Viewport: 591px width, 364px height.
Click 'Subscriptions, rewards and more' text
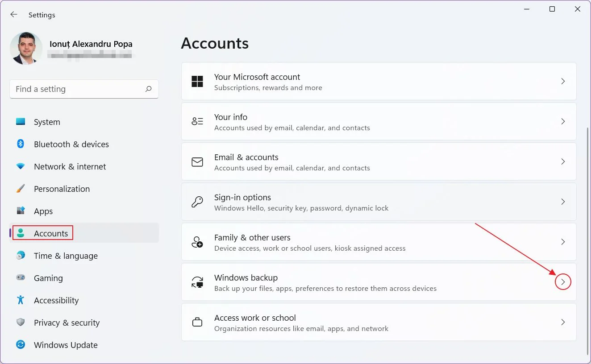click(268, 88)
